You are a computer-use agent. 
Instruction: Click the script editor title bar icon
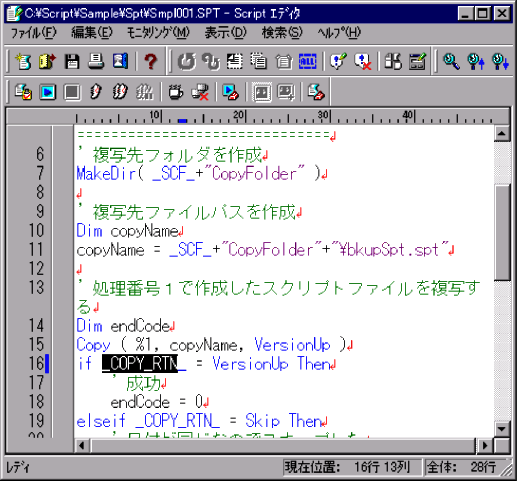pos(15,13)
